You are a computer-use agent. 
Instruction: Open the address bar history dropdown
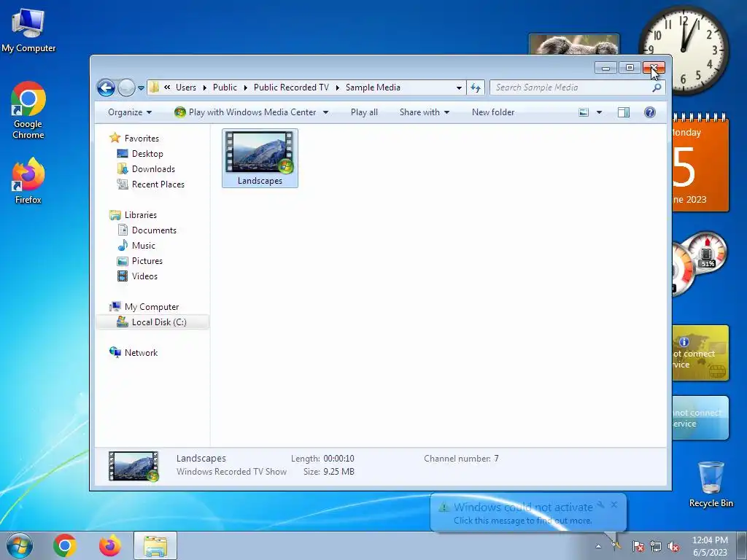459,87
